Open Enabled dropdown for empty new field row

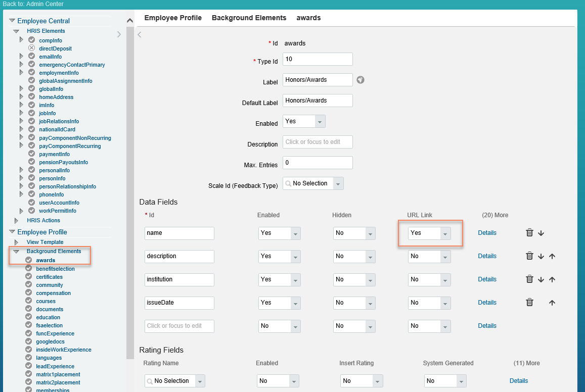click(280, 326)
